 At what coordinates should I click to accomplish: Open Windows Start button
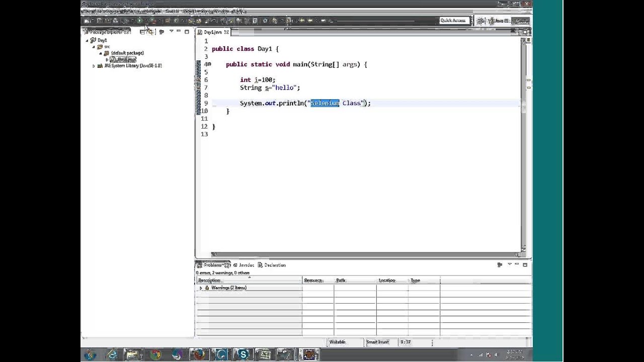(90, 355)
